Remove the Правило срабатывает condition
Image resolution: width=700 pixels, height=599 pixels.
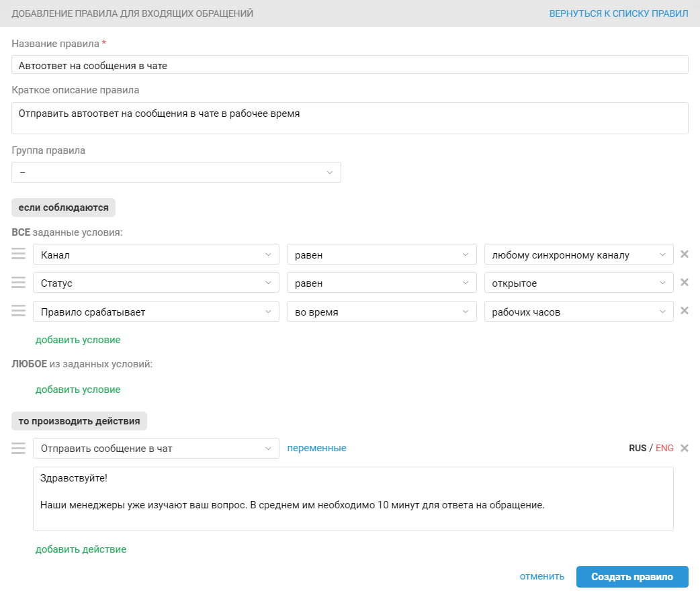tap(685, 311)
